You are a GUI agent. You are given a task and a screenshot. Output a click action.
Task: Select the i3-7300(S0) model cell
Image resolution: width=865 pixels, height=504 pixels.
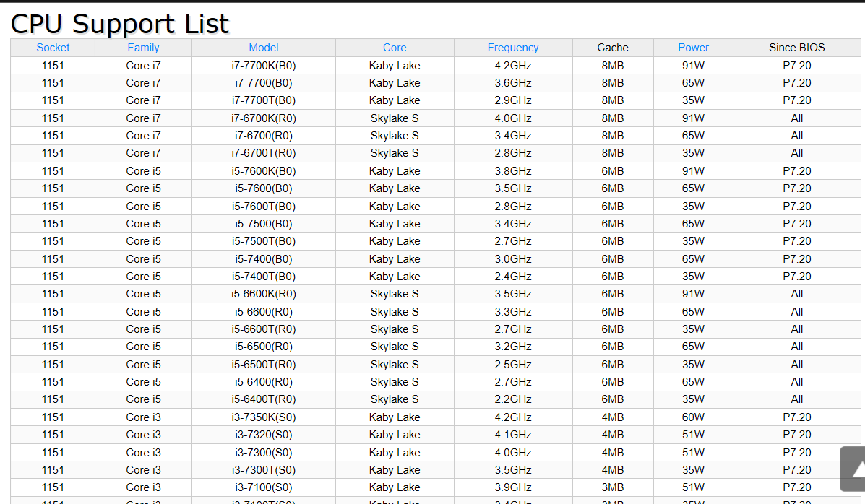coord(264,453)
